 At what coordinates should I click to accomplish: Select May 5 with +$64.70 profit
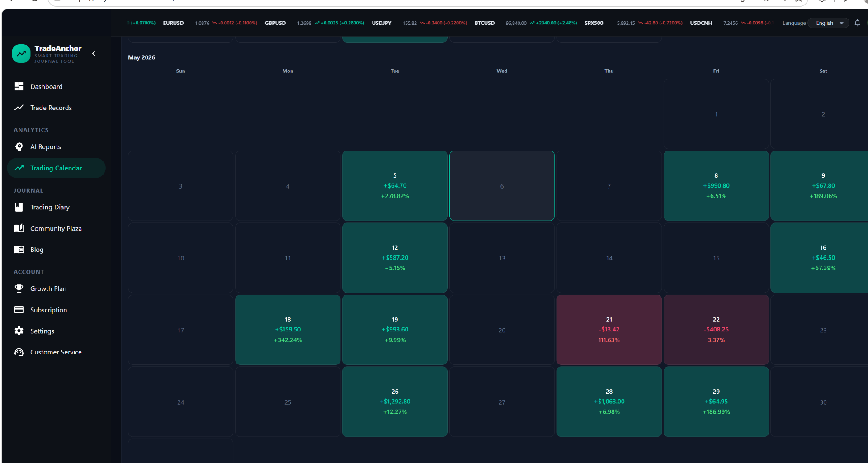[x=395, y=186]
